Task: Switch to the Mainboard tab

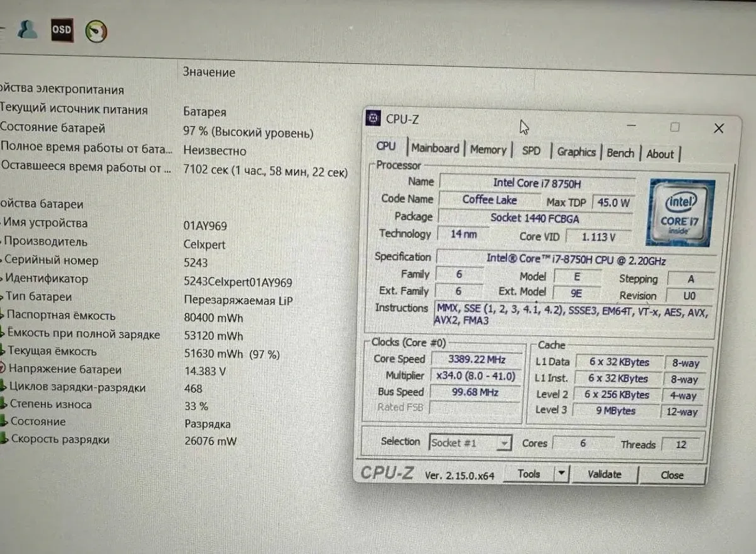Action: click(x=435, y=149)
